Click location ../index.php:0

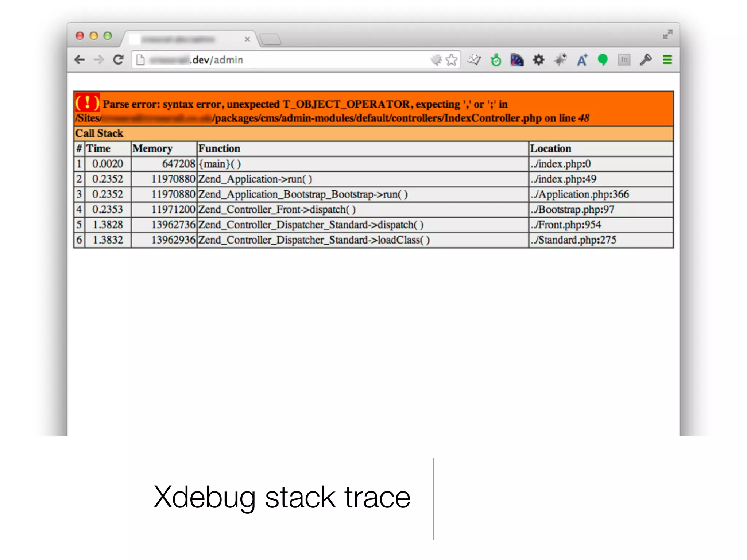pos(560,164)
